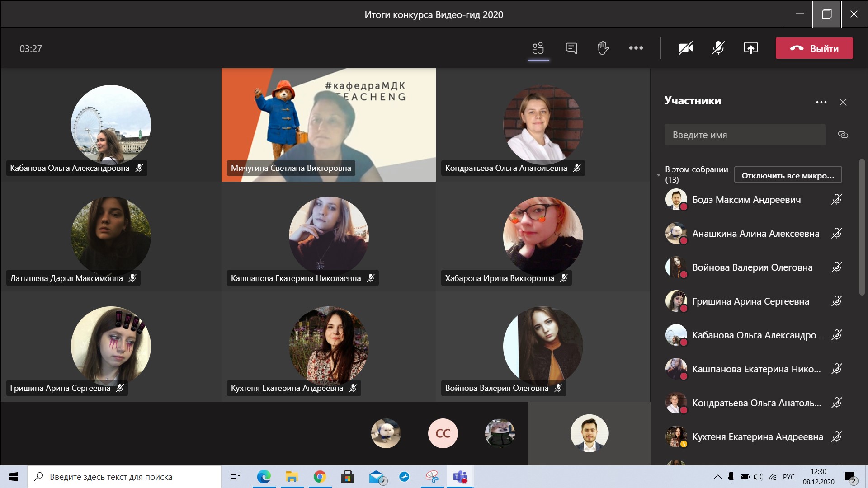
Task: Unmute the microphone
Action: click(x=718, y=48)
